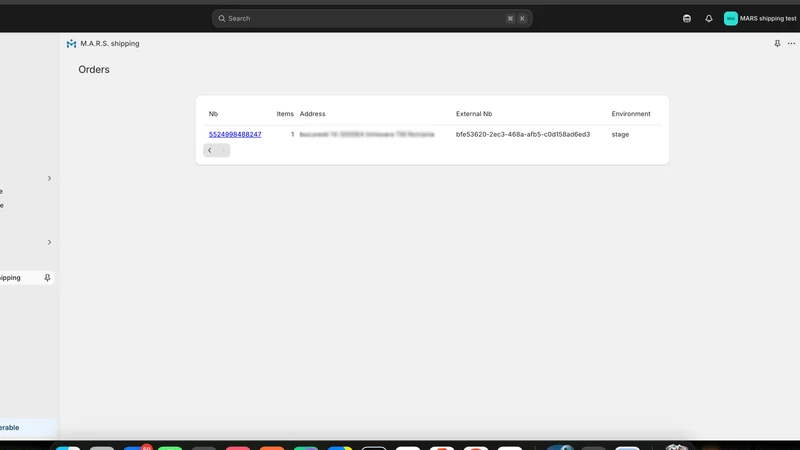Open the store icon beside the bell
Viewport: 800px width, 450px height.
point(687,18)
